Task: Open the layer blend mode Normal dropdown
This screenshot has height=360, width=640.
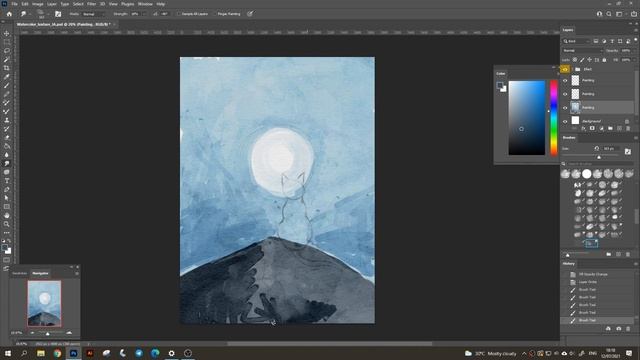Action: coord(582,51)
